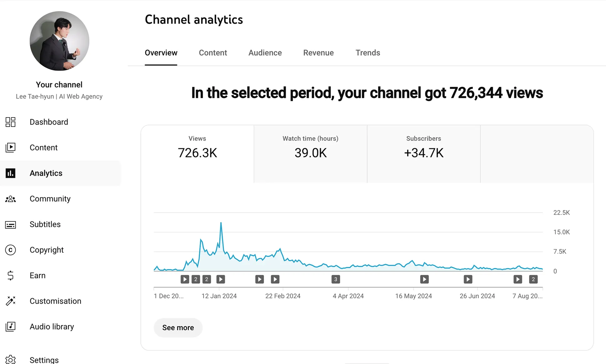Open the Trends tab

[x=368, y=53]
